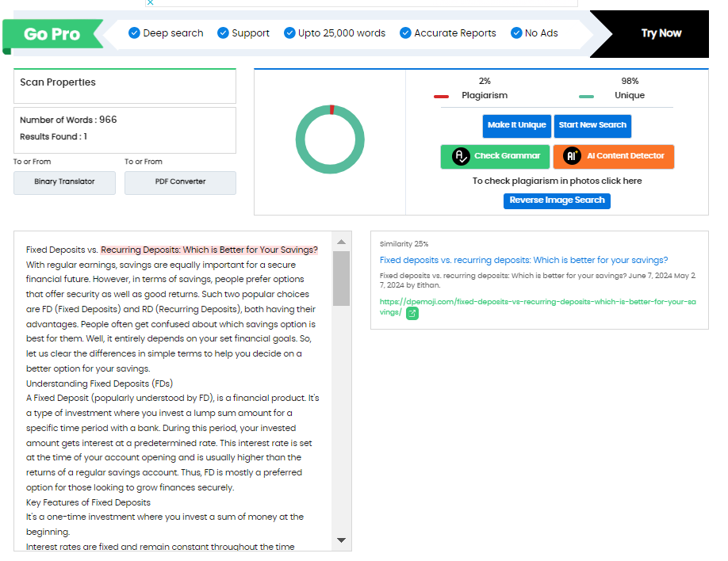Click 'Accurate Reports' feature label
Image resolution: width=728 pixels, height=561 pixels.
(455, 33)
